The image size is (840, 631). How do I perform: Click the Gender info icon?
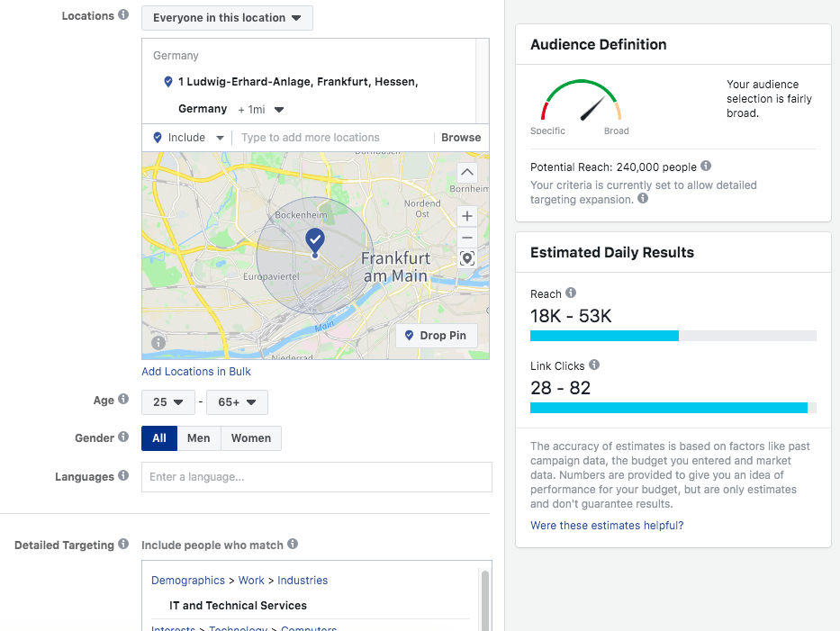[x=123, y=437]
